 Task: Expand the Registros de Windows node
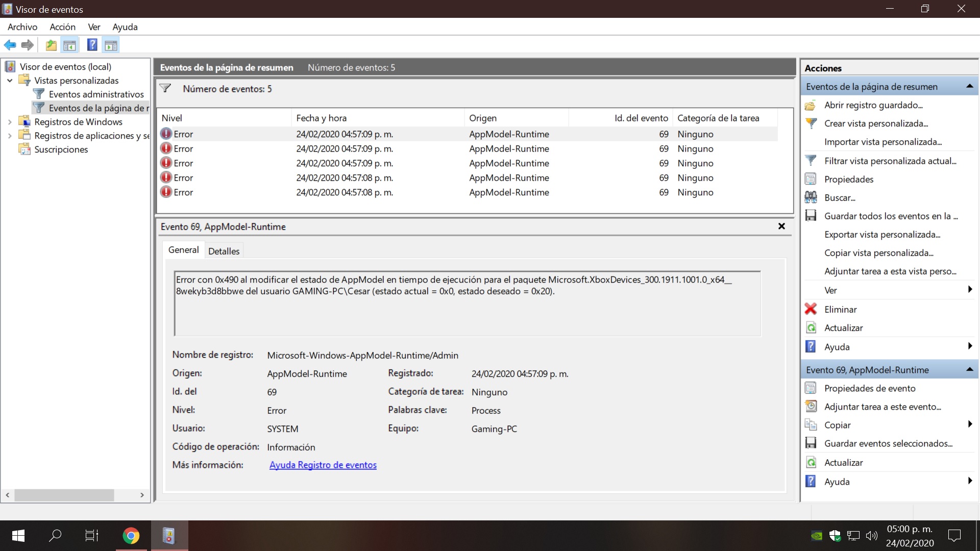coord(10,122)
